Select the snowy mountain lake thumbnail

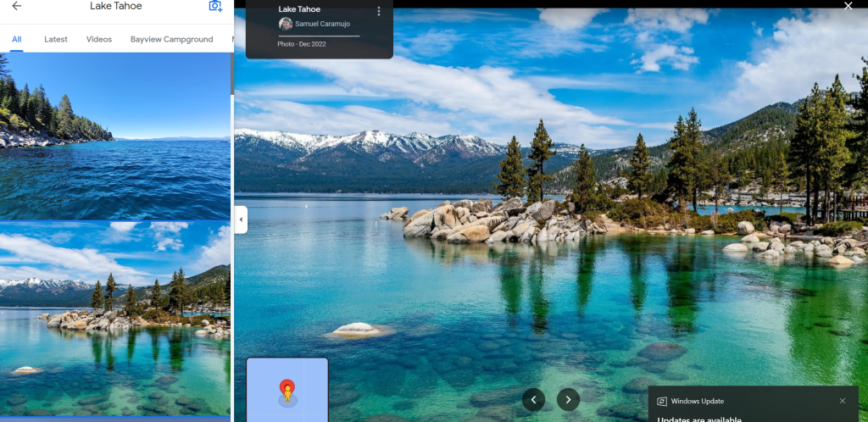pyautogui.click(x=114, y=318)
